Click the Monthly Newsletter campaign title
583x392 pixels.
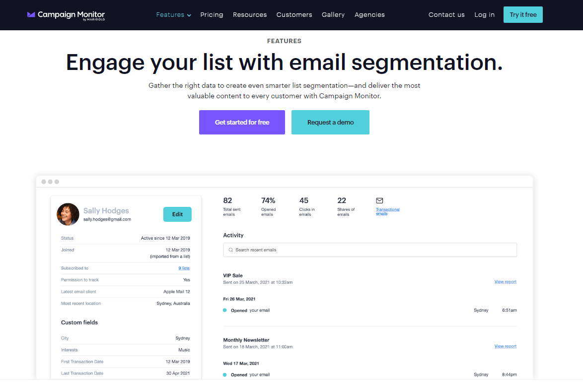pyautogui.click(x=246, y=340)
